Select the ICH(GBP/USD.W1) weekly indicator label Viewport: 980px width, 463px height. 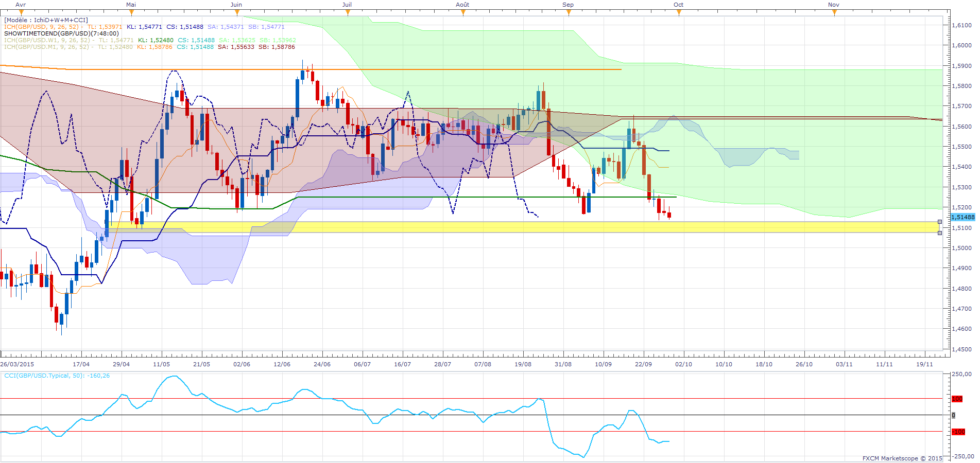point(47,40)
